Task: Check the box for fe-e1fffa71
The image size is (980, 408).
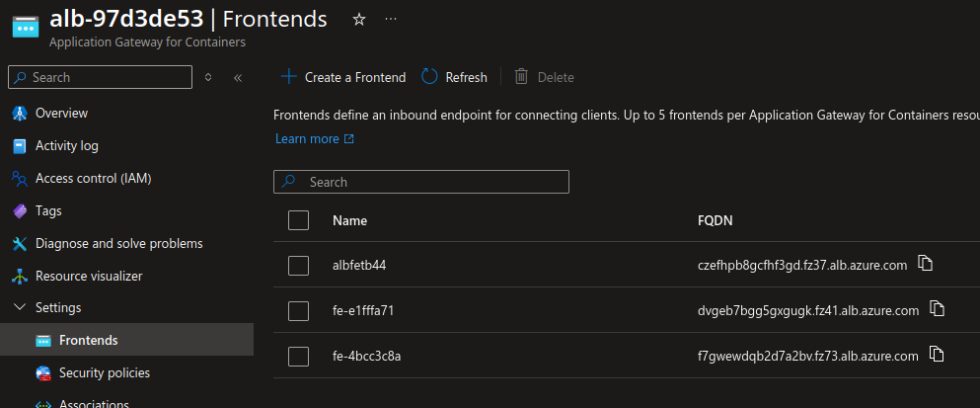Action: coord(299,311)
